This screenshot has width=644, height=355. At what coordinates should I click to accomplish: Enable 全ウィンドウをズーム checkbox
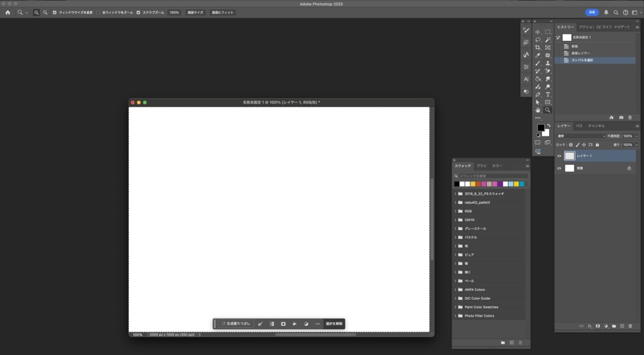(97, 13)
